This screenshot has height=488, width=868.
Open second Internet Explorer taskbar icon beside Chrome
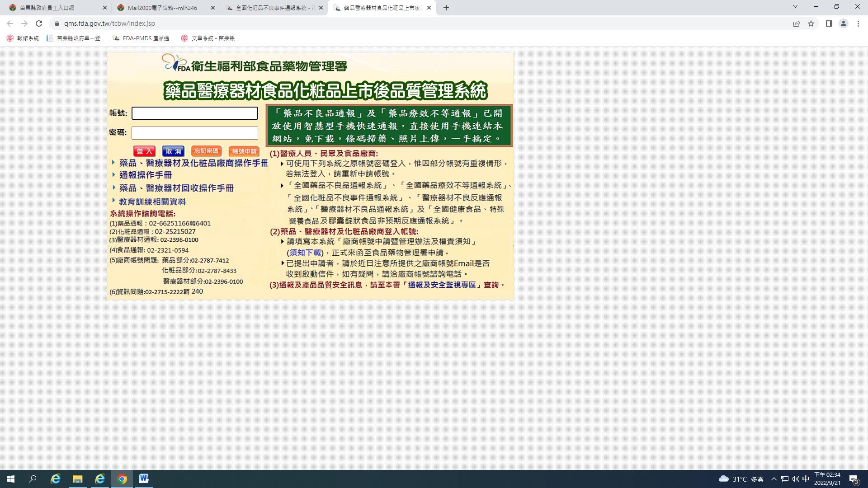point(99,479)
